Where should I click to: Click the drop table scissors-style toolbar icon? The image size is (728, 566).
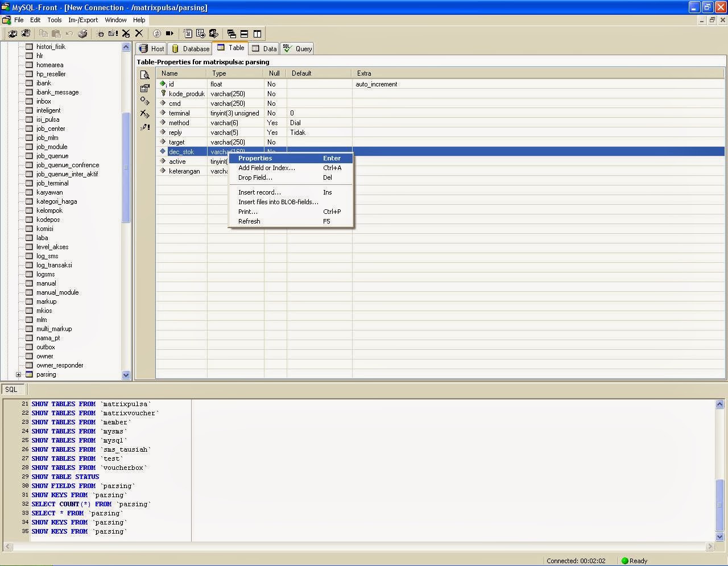[x=126, y=34]
